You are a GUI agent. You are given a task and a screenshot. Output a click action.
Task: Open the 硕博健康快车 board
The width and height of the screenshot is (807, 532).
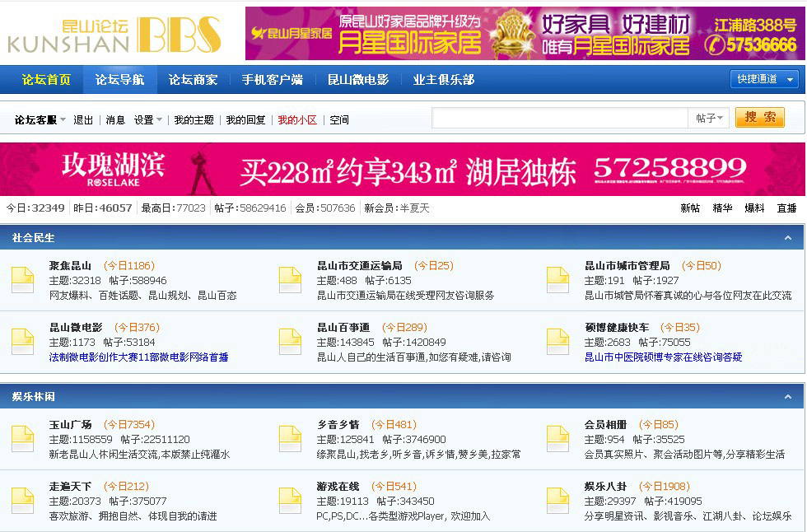coord(617,327)
